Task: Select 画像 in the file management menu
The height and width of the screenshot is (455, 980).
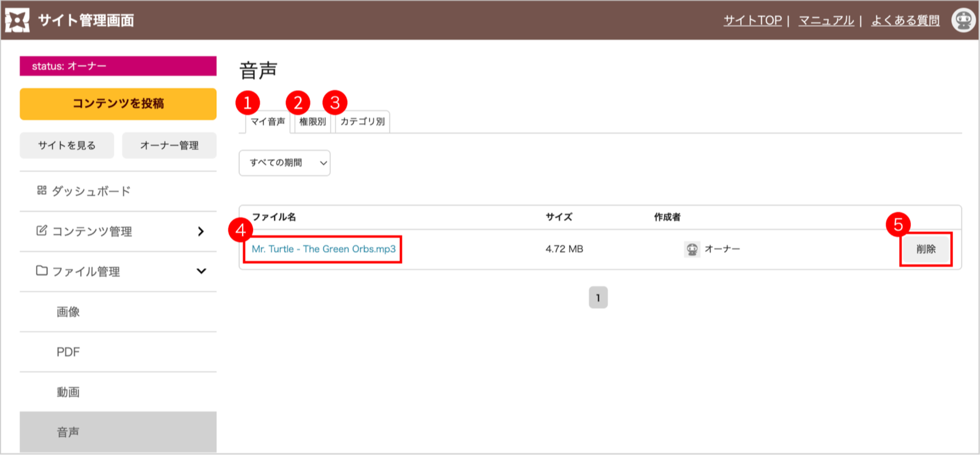Action: 68,312
